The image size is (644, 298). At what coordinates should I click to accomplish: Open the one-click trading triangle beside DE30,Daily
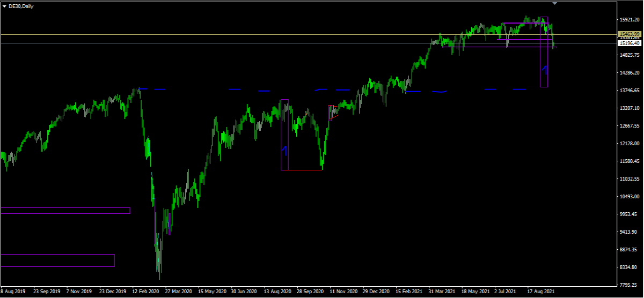coord(4,6)
